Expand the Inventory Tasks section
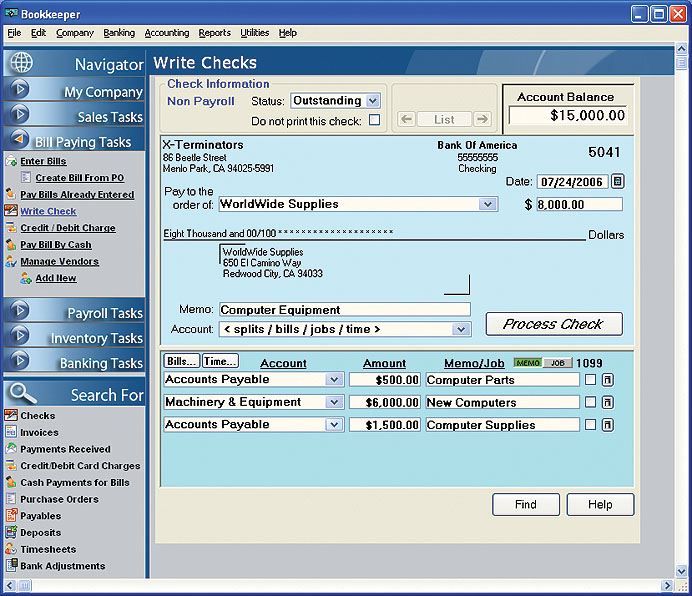Viewport: 692px width, 596px height. [74, 336]
